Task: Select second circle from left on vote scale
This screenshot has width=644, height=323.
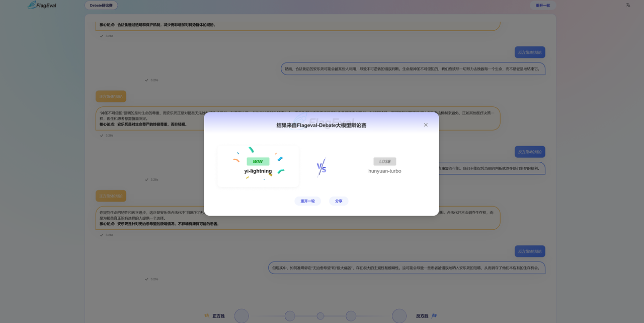Action: (x=290, y=316)
